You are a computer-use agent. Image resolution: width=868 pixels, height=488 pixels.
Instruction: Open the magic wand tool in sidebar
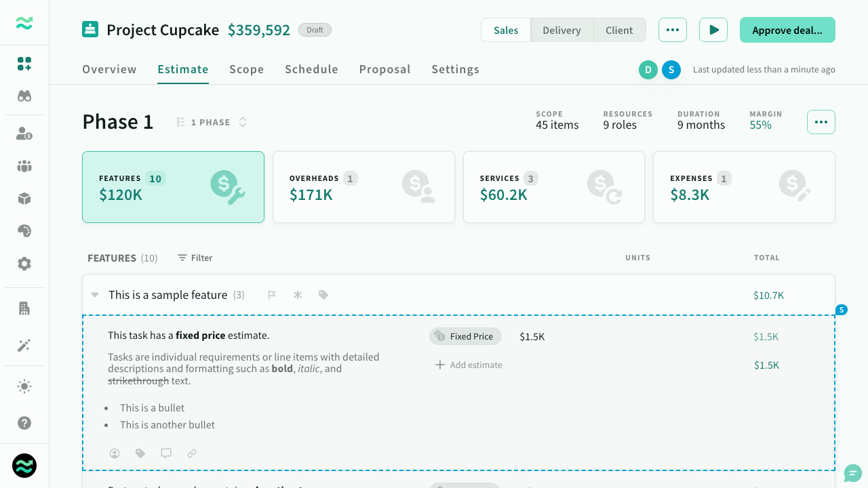(24, 346)
